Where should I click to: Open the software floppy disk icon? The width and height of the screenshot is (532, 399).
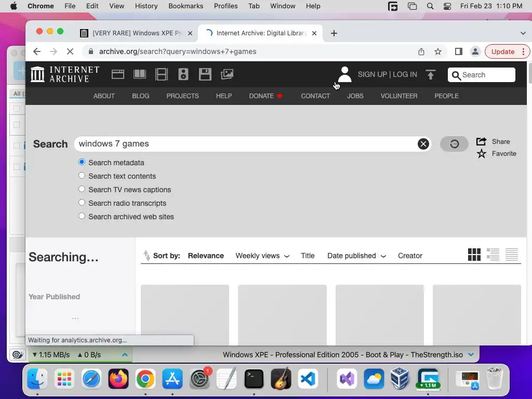click(205, 74)
